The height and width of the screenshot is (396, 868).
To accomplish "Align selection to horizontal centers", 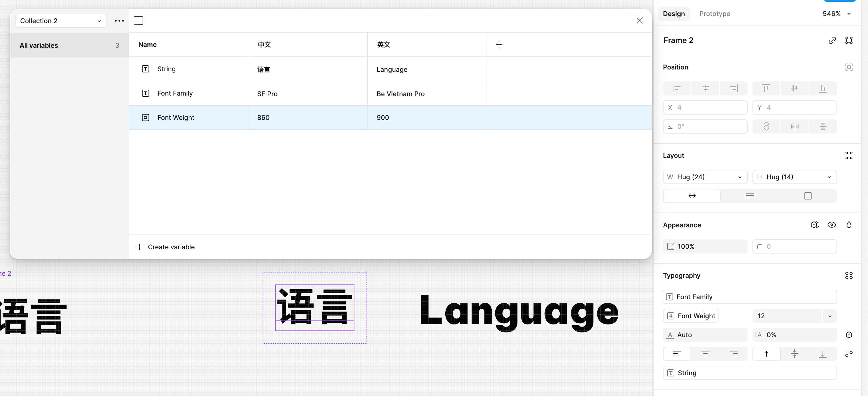I will coord(705,88).
